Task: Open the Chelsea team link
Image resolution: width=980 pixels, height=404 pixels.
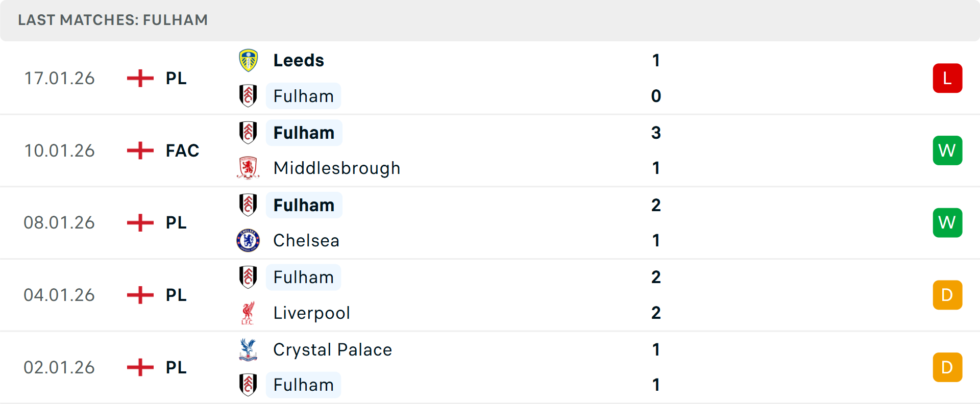Action: click(306, 240)
